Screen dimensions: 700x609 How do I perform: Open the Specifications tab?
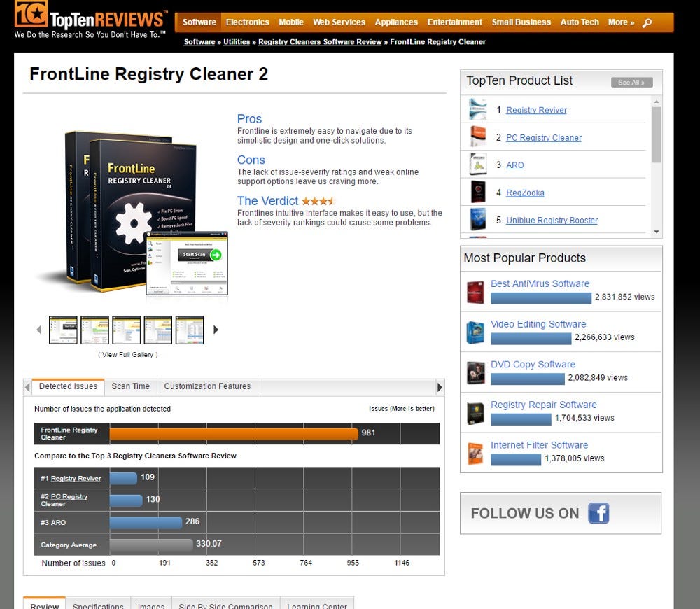click(x=98, y=603)
